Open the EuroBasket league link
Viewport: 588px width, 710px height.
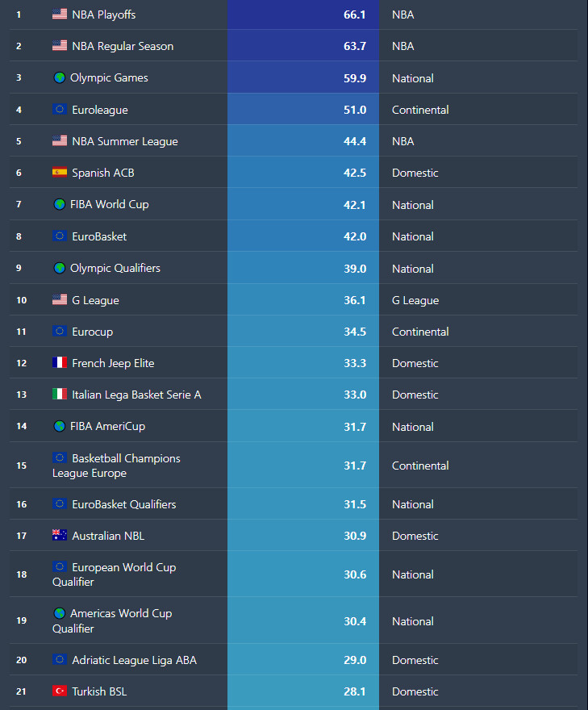[x=99, y=236]
